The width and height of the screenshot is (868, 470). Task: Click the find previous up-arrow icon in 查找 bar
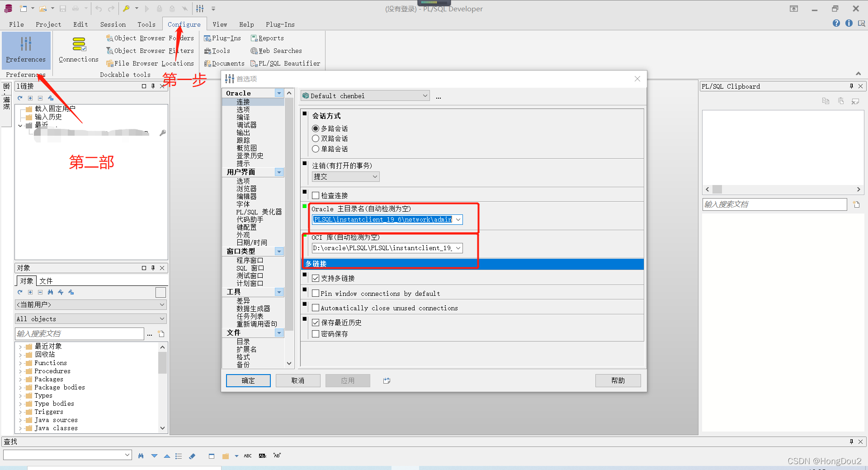point(167,456)
